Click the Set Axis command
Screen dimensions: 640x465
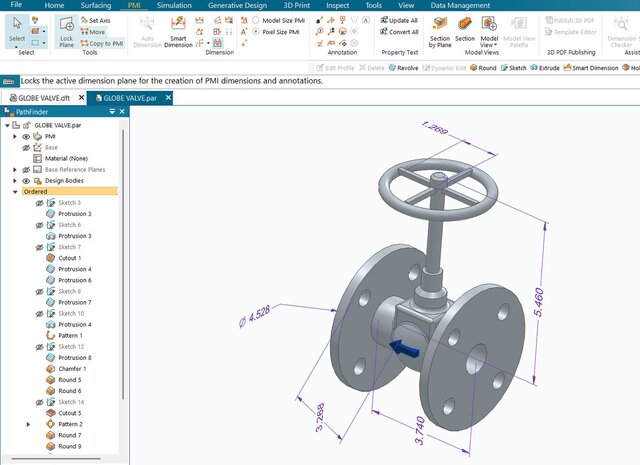point(96,20)
